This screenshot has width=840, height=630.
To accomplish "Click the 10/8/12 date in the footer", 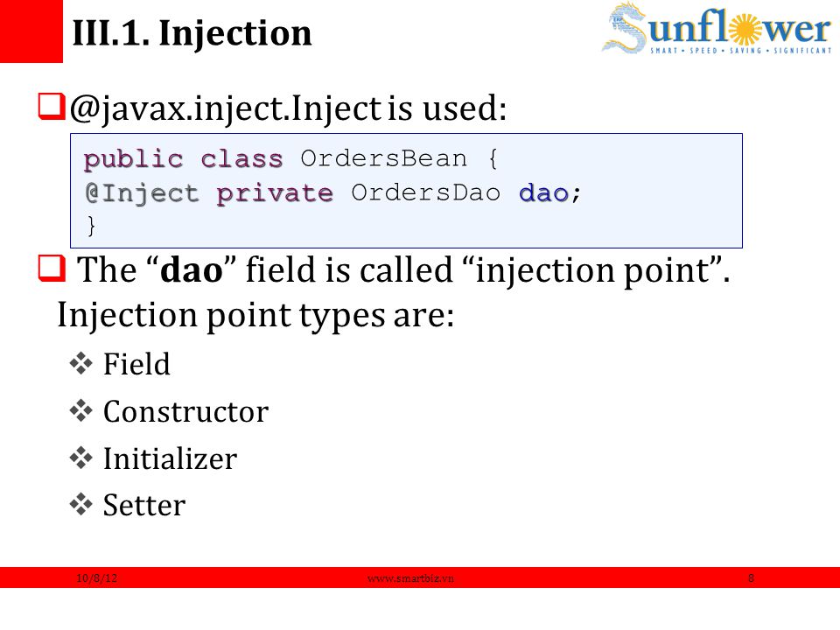I will [96, 578].
